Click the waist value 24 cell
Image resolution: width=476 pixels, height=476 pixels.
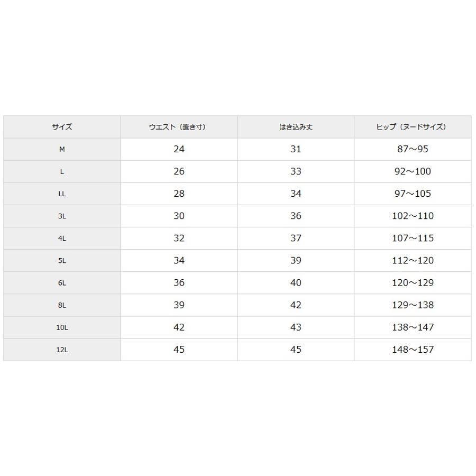point(179,149)
